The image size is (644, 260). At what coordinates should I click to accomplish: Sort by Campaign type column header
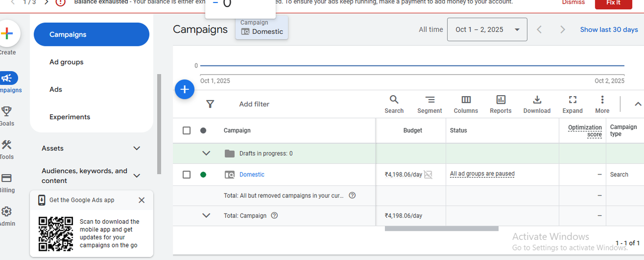tap(623, 131)
